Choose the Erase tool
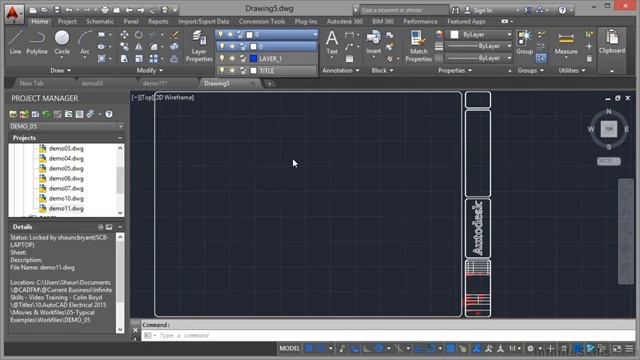The width and height of the screenshot is (640, 360). (x=175, y=35)
